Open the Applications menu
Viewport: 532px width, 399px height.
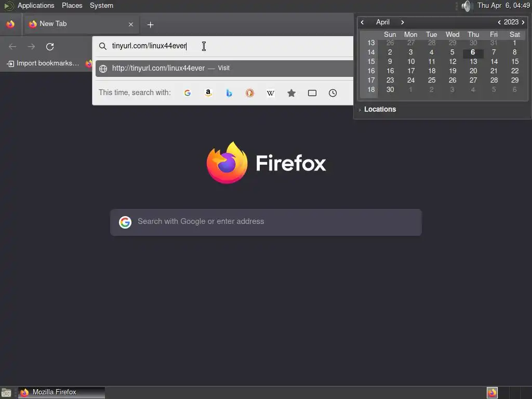[x=36, y=5]
